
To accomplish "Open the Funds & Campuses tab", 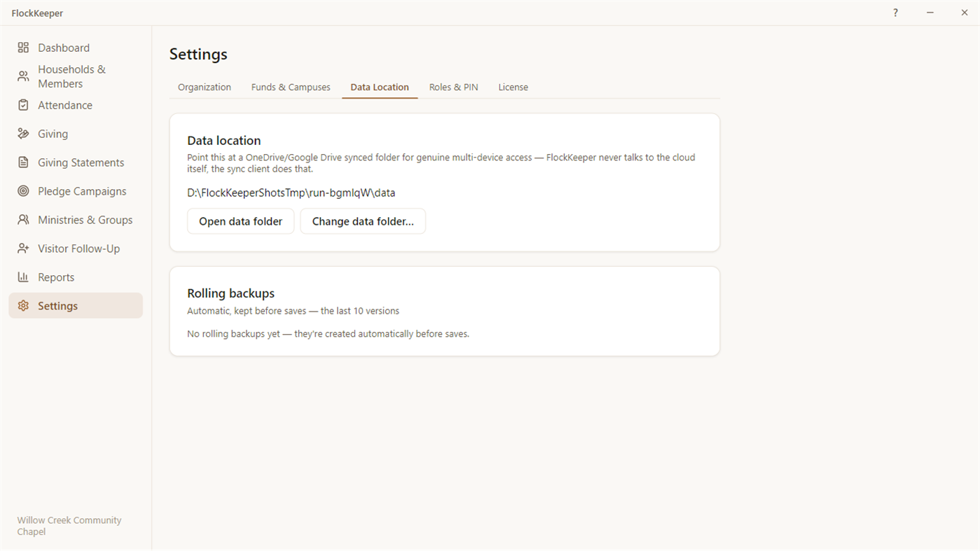I will point(291,88).
